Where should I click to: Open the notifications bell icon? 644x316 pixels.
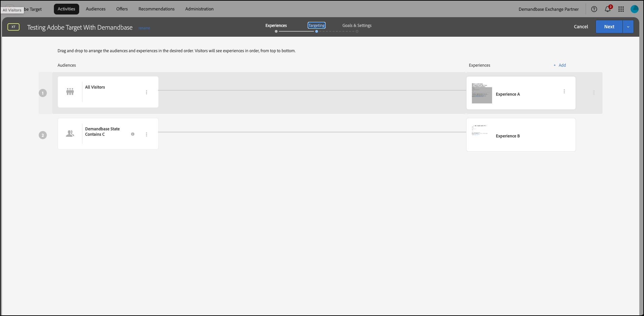coord(608,9)
